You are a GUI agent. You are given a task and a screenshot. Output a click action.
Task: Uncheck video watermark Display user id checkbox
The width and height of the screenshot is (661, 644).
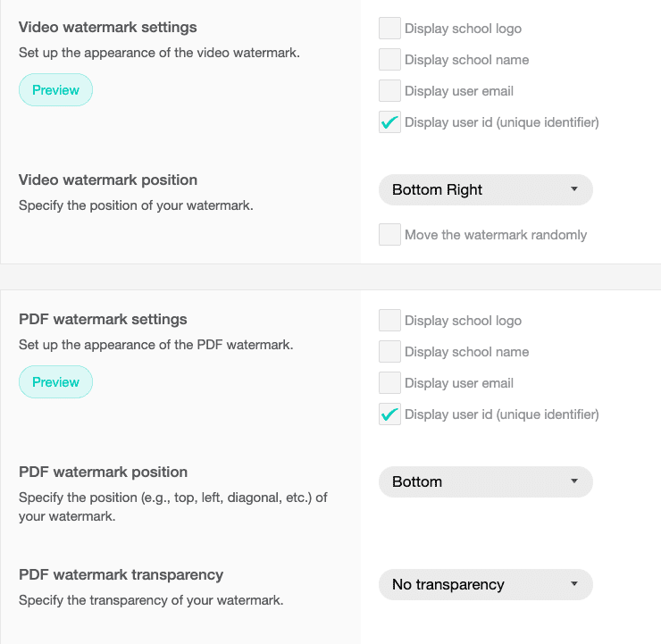(x=389, y=122)
